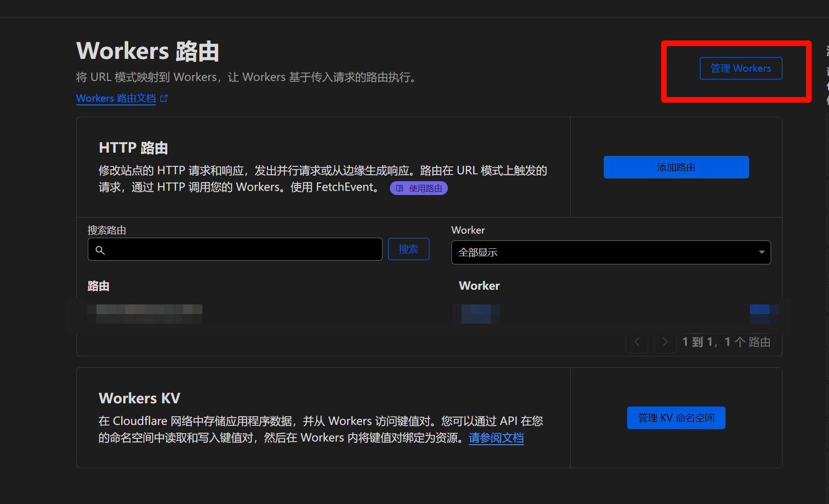Click the Workers KV section heading
This screenshot has height=504, width=829.
point(139,398)
